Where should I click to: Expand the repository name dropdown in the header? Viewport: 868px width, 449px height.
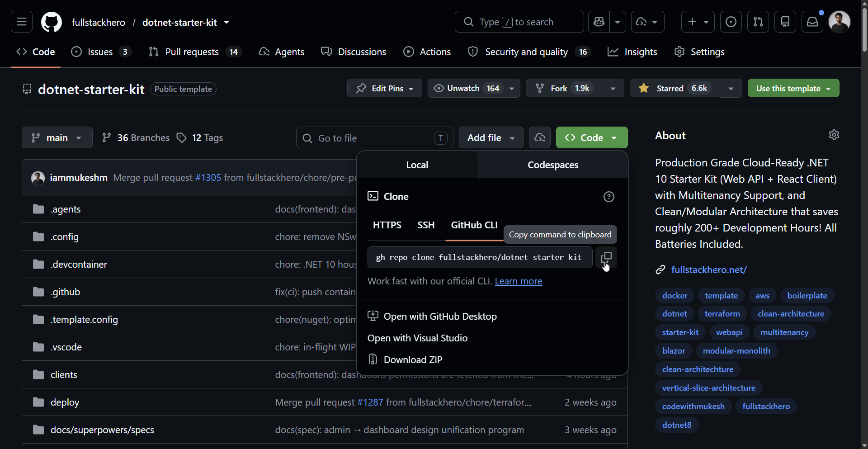tap(226, 22)
